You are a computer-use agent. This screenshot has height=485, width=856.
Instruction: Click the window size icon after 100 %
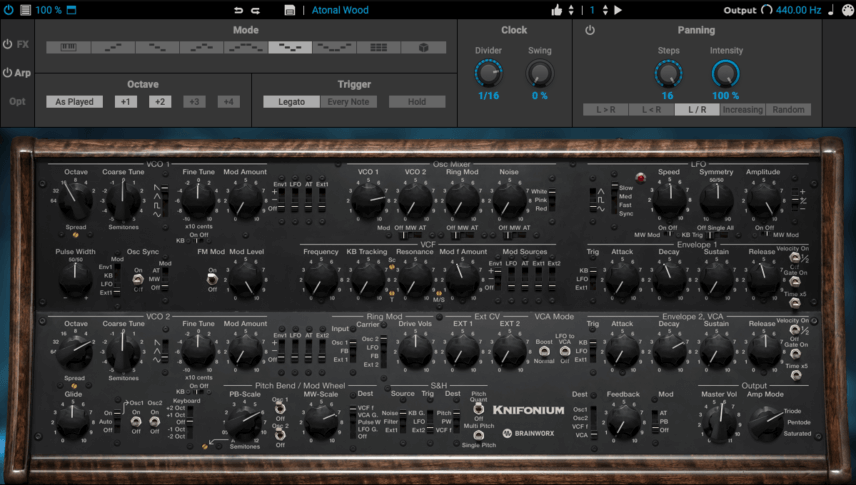tap(72, 10)
